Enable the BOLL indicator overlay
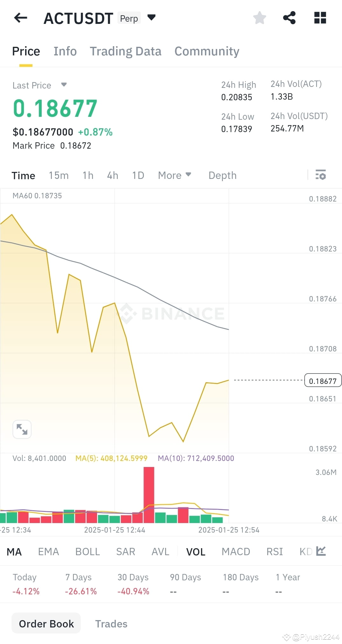342x644 pixels. [87, 551]
